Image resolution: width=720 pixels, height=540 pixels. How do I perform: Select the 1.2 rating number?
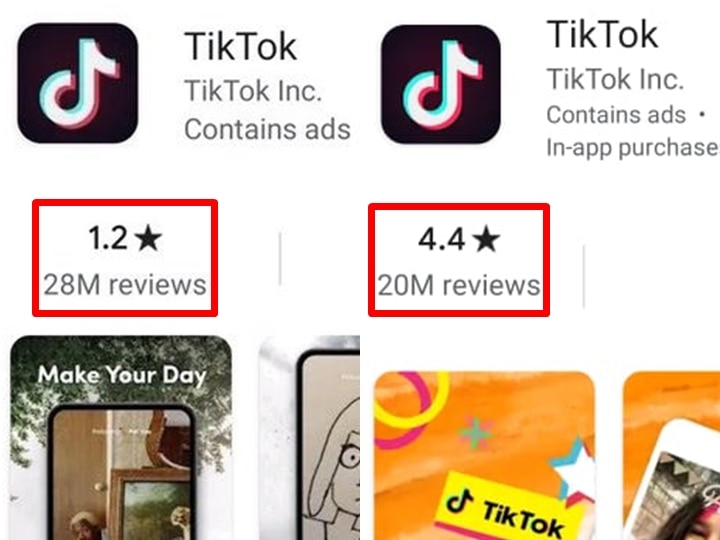click(x=108, y=238)
